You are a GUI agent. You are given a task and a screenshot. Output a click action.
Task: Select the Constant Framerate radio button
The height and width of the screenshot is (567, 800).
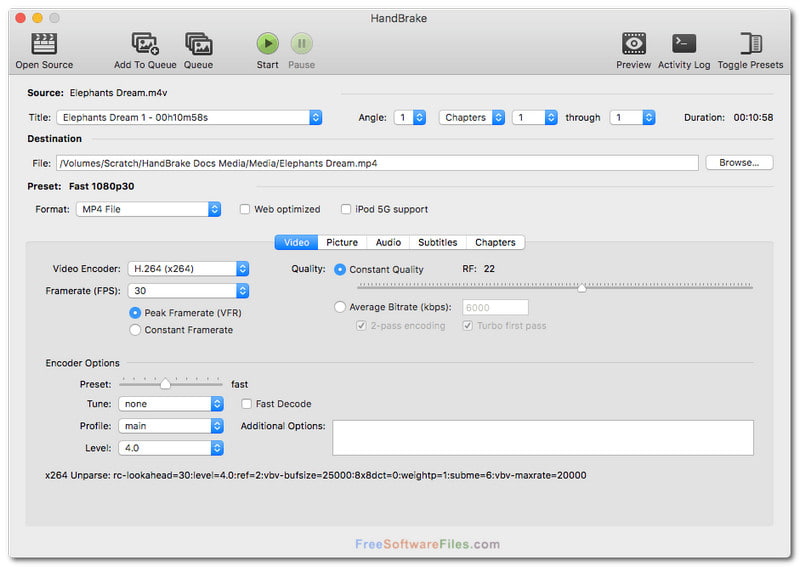[x=135, y=330]
